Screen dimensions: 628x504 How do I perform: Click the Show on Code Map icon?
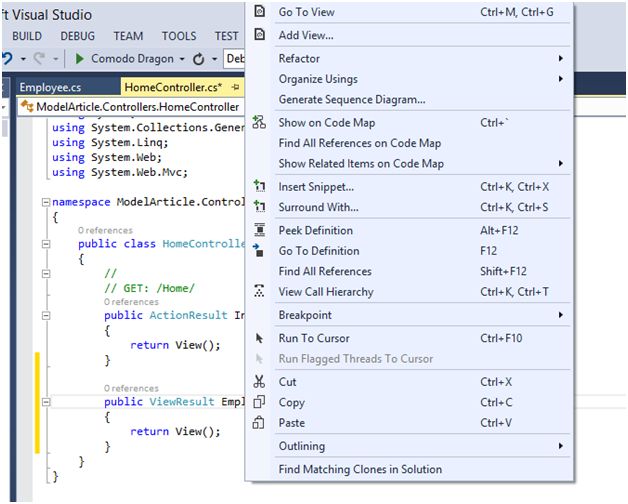pyautogui.click(x=260, y=123)
